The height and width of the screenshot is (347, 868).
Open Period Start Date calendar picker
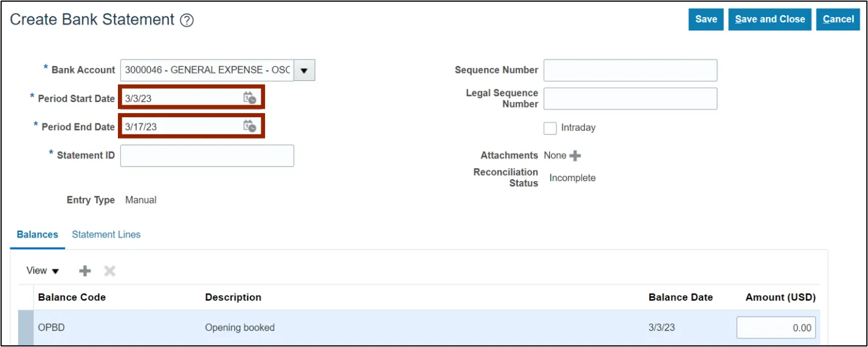click(x=249, y=98)
